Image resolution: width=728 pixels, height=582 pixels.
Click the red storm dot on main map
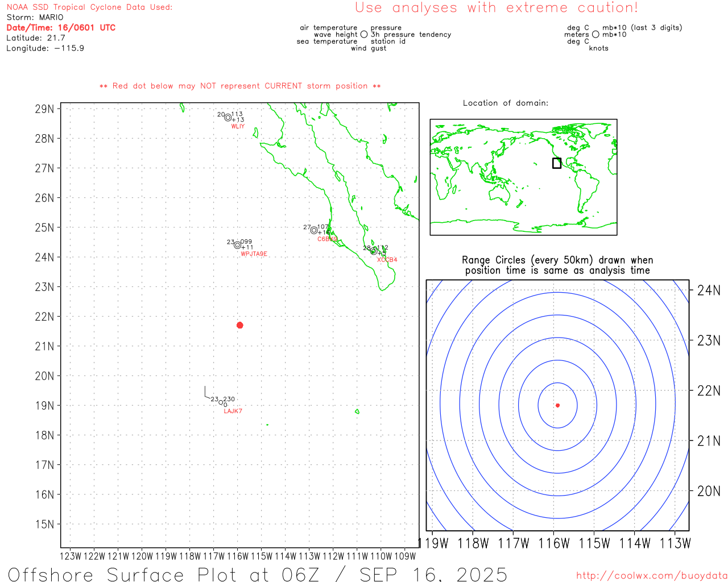click(x=240, y=325)
